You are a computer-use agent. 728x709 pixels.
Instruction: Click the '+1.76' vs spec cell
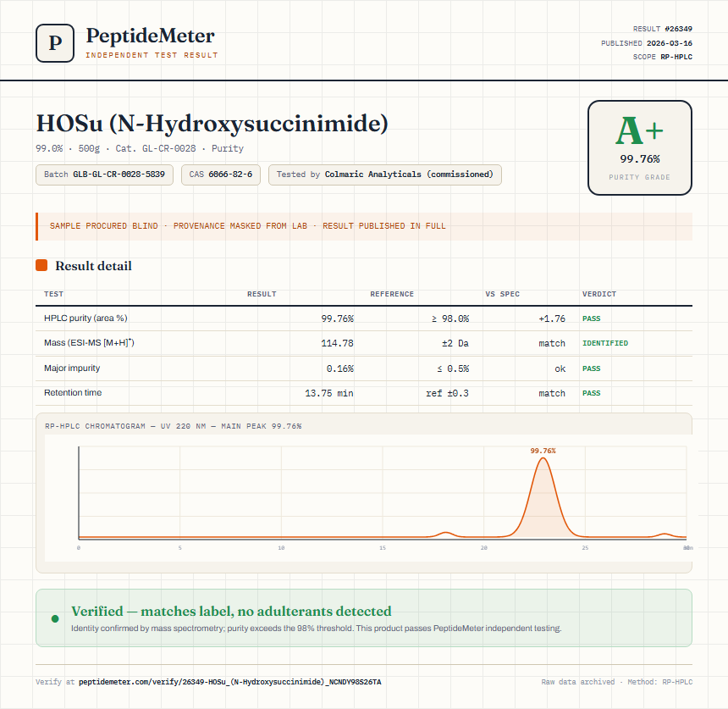[552, 318]
